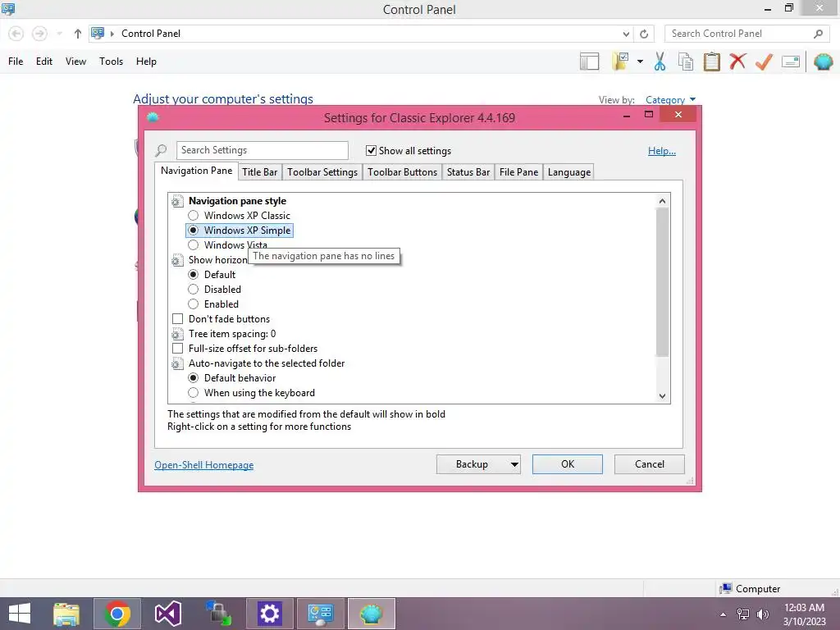The height and width of the screenshot is (630, 840).
Task: Click in the Search Settings field
Action: 262,151
